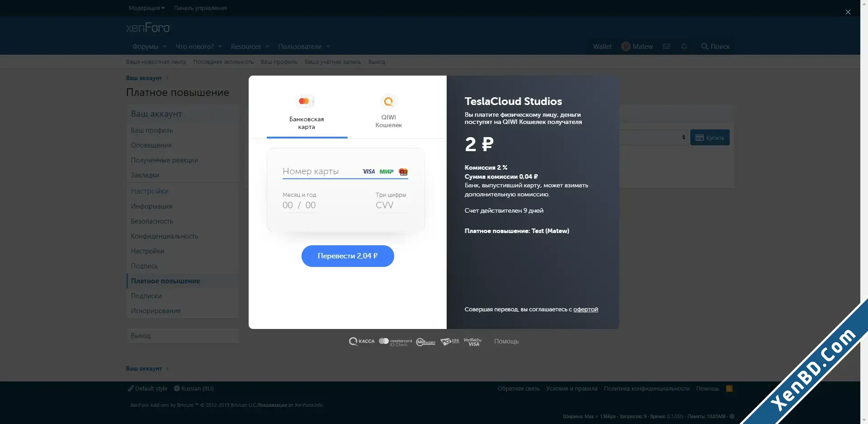Open the alerts bell icon
Image resolution: width=868 pixels, height=424 pixels.
(x=684, y=47)
